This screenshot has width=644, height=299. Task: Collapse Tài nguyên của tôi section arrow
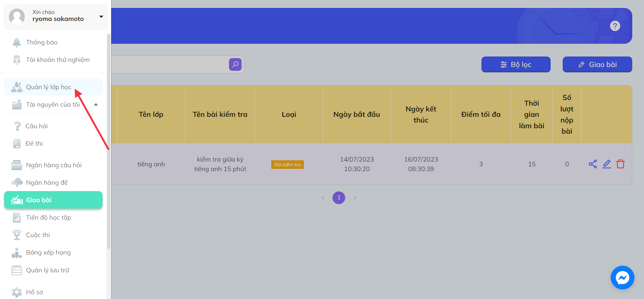(96, 104)
